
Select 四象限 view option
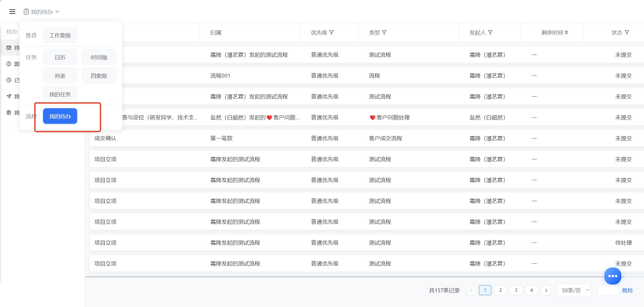[99, 76]
